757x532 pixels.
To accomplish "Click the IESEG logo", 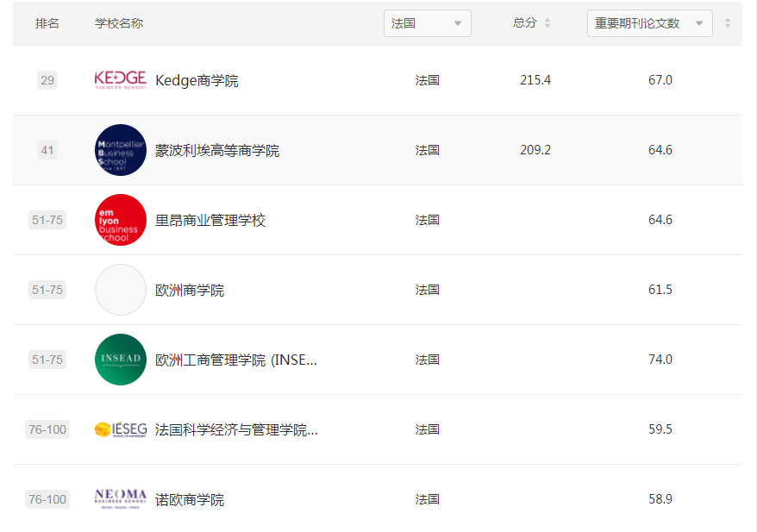I will coord(120,429).
